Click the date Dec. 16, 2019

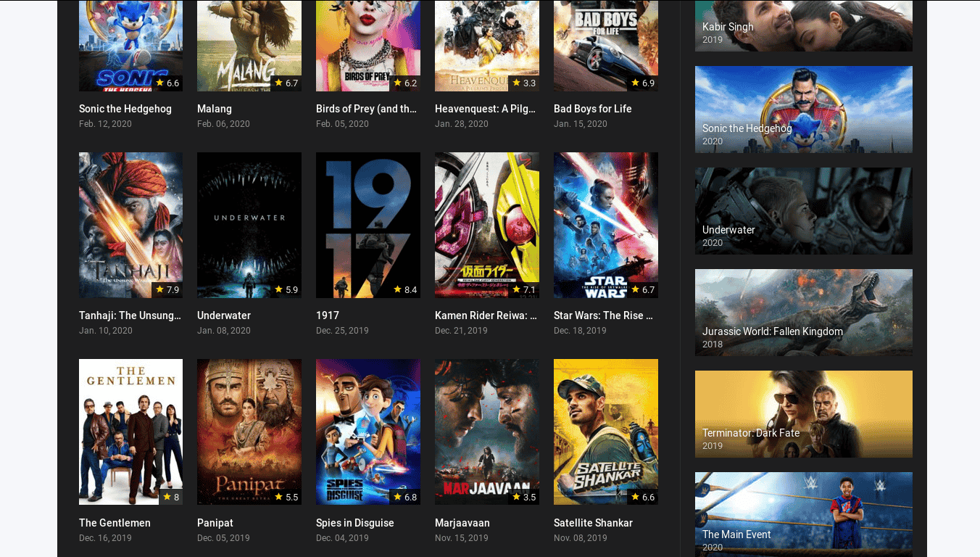click(105, 538)
